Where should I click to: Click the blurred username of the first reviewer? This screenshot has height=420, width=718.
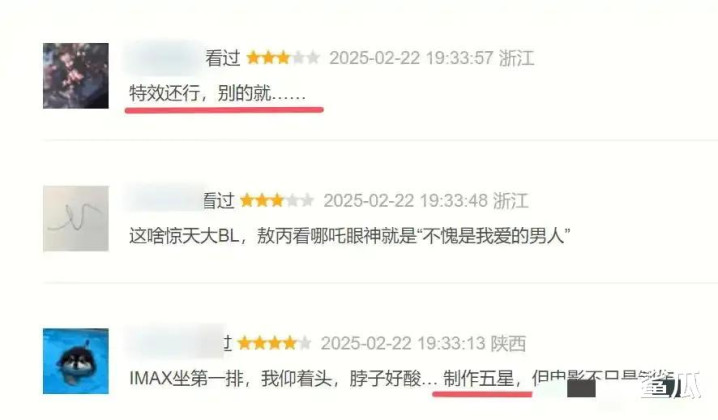163,58
